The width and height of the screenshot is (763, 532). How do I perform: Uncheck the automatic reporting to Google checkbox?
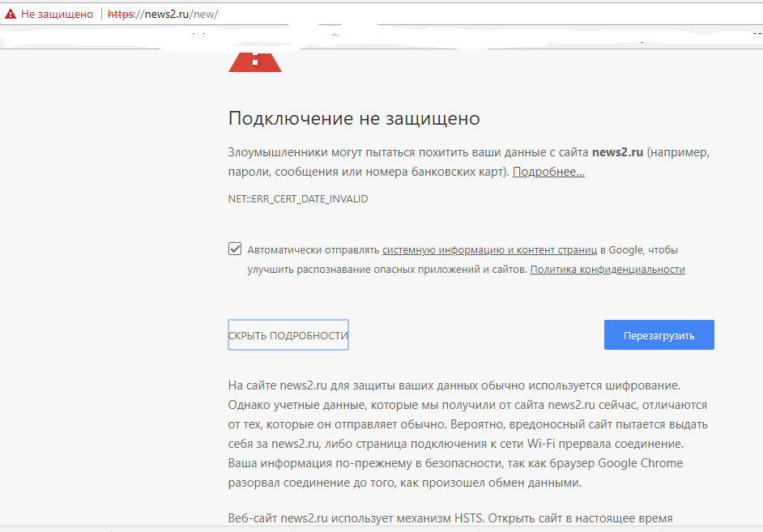(x=235, y=249)
